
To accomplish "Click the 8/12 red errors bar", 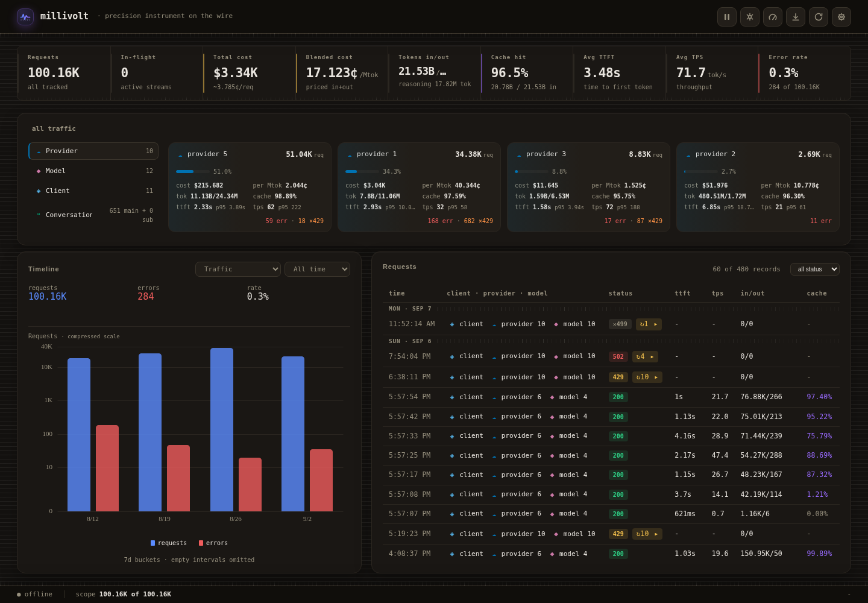I will (x=107, y=469).
